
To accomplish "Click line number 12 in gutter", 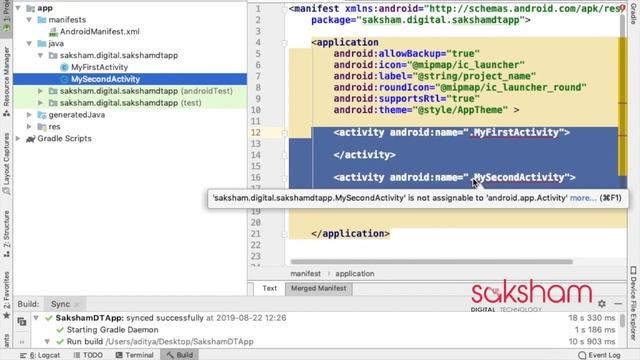I will 256,133.
